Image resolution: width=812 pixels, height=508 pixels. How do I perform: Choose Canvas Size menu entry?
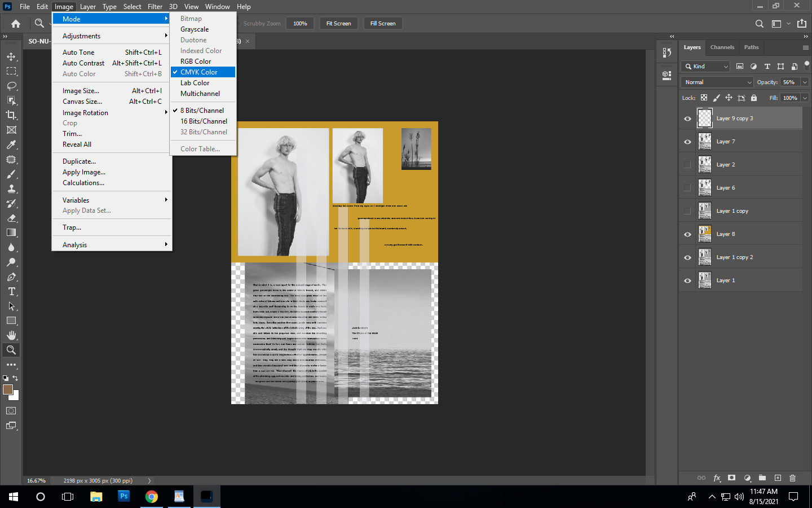click(112, 101)
